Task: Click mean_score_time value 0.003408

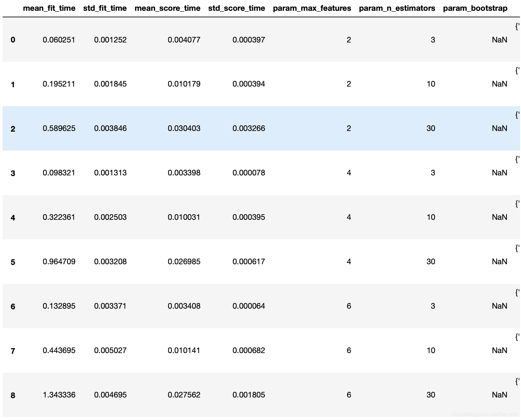Action: click(184, 306)
